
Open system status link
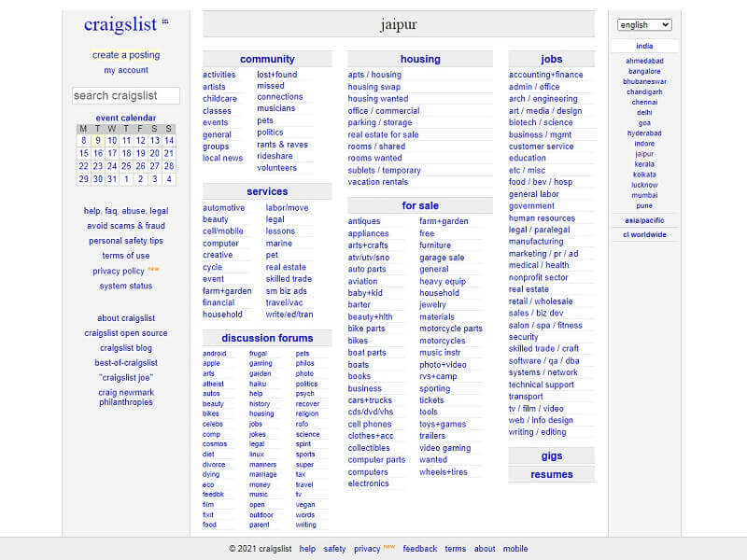[126, 287]
